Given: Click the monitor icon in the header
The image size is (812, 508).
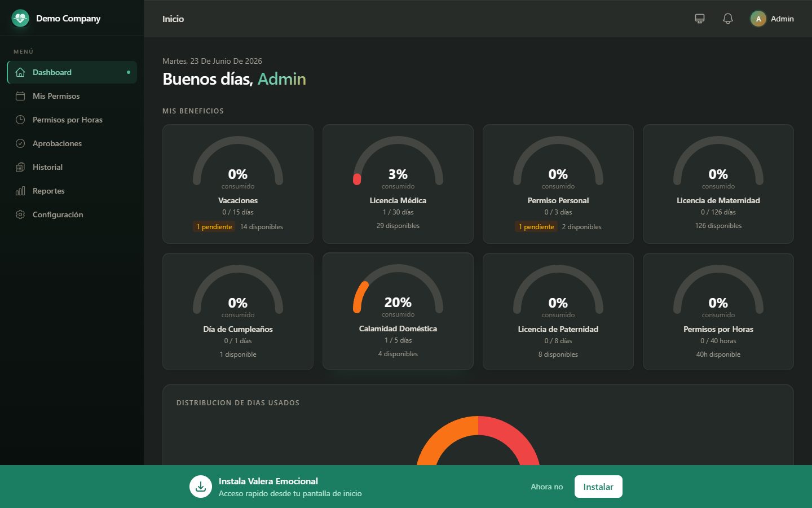Looking at the screenshot, I should [700, 19].
